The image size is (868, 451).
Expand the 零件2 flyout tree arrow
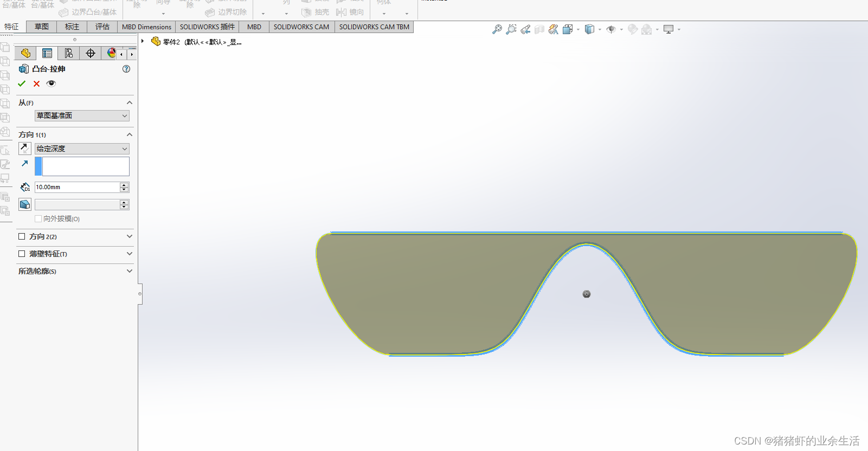tap(143, 41)
